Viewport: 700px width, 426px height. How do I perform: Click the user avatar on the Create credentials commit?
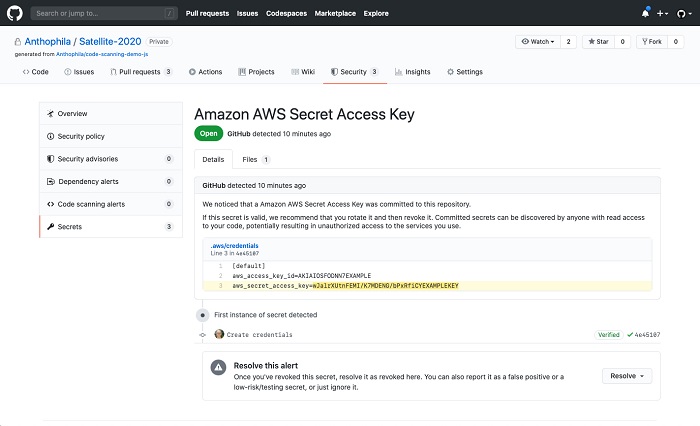tap(219, 334)
